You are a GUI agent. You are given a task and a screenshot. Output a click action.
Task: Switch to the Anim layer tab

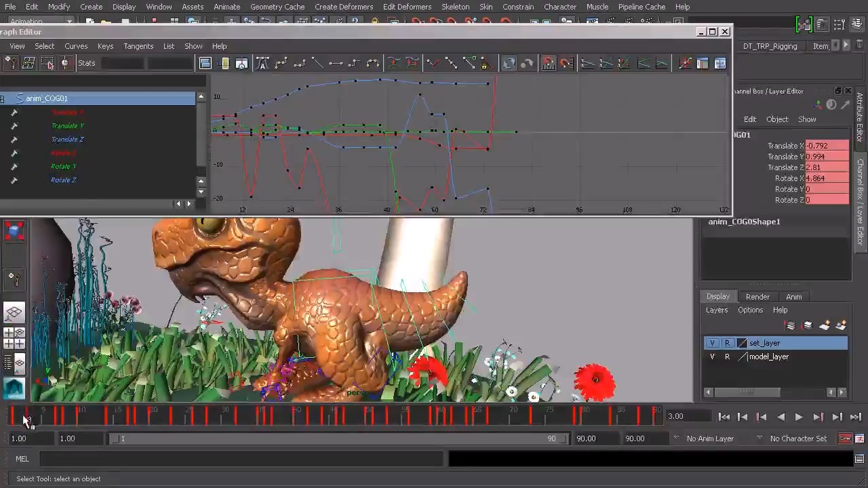[x=793, y=297]
